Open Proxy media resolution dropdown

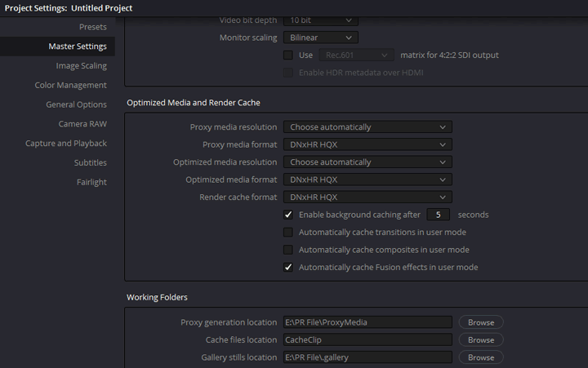[x=367, y=127]
